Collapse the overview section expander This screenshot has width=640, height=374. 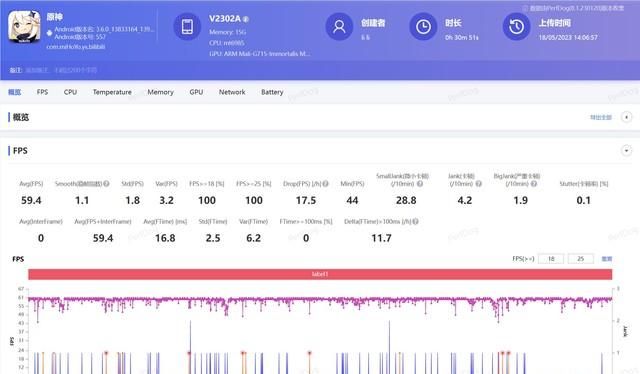coord(627,117)
